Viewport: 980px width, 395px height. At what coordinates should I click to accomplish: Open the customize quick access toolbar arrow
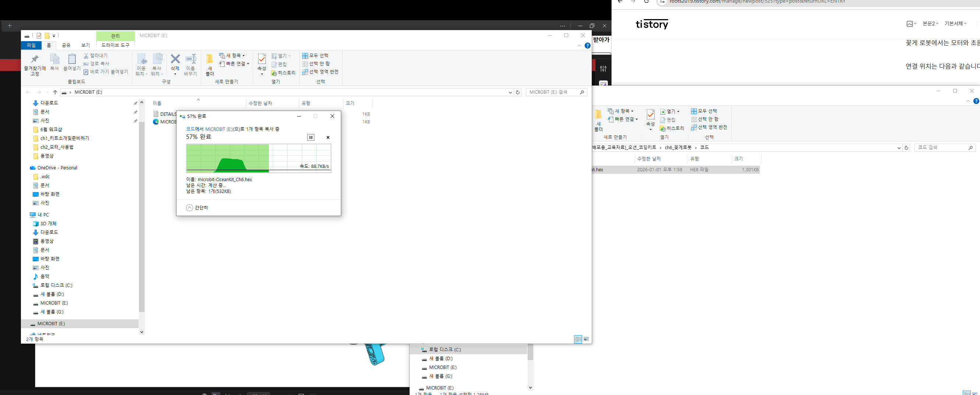[x=54, y=36]
